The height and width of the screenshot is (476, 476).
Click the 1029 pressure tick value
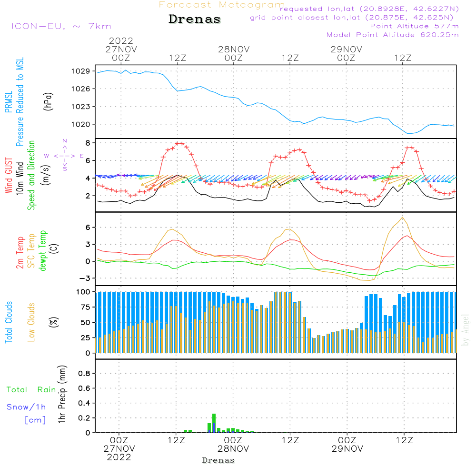(81, 71)
